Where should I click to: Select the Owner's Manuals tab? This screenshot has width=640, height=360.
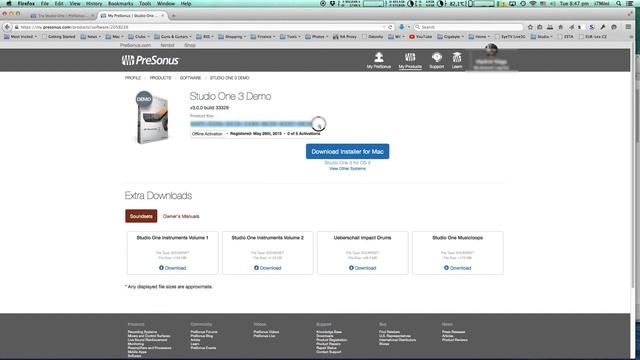coord(181,216)
